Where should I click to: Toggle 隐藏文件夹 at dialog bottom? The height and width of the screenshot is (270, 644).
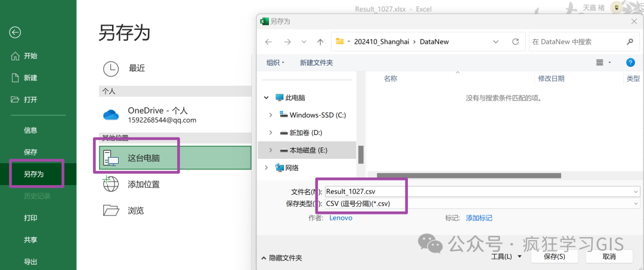pos(281,258)
